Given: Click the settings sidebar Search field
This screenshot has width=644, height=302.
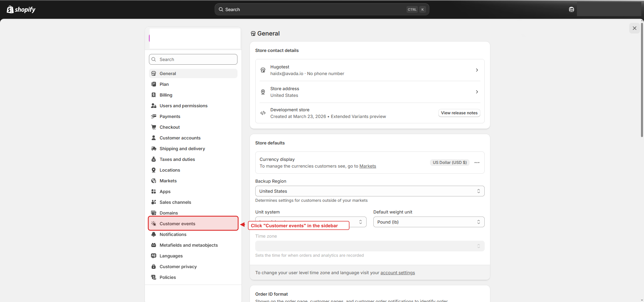Looking at the screenshot, I should (x=193, y=59).
